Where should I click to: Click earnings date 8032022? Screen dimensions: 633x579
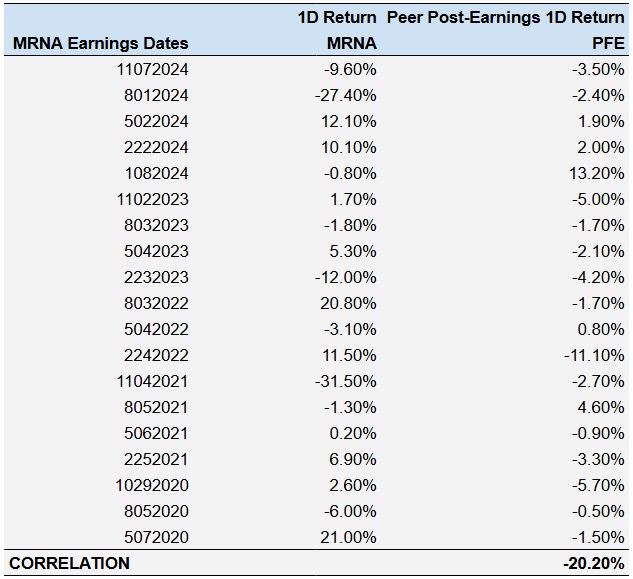click(x=156, y=303)
